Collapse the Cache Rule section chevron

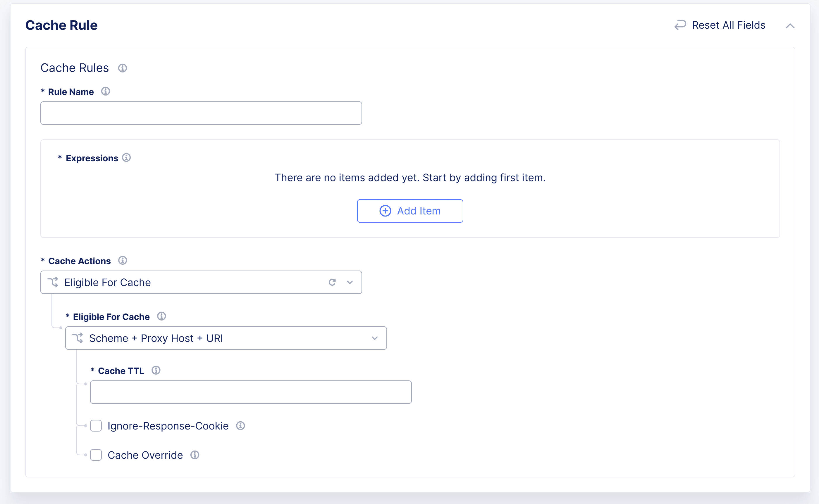tap(790, 26)
